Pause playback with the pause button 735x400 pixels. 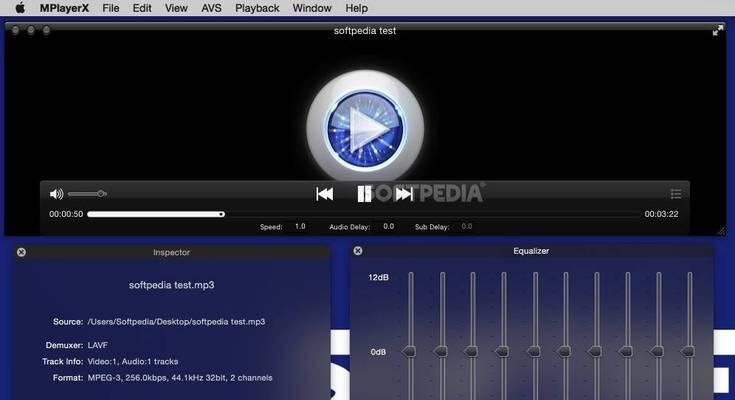tap(364, 194)
